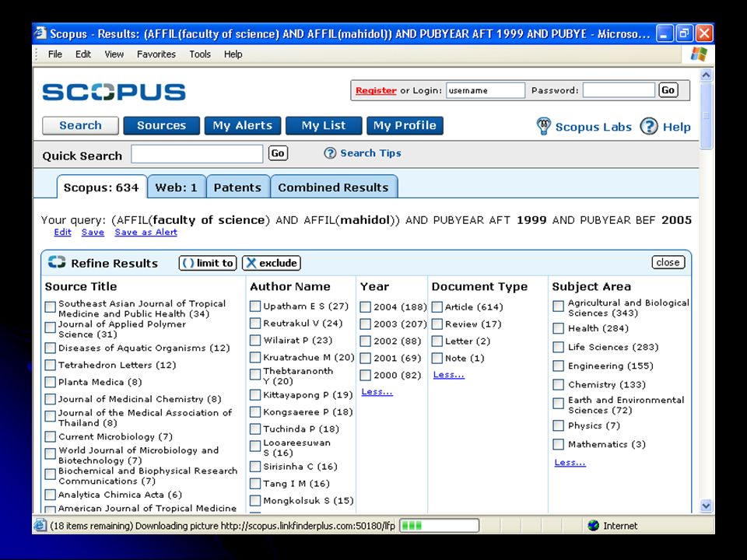Click the Search Tips question icon
747x560 pixels.
click(x=330, y=153)
